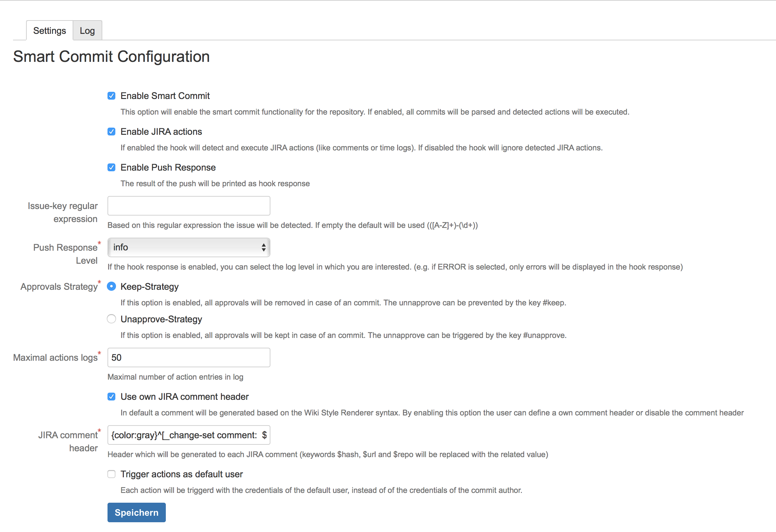Choose the Unapprove-Strategy radio option
This screenshot has height=532, width=776.
tap(111, 319)
